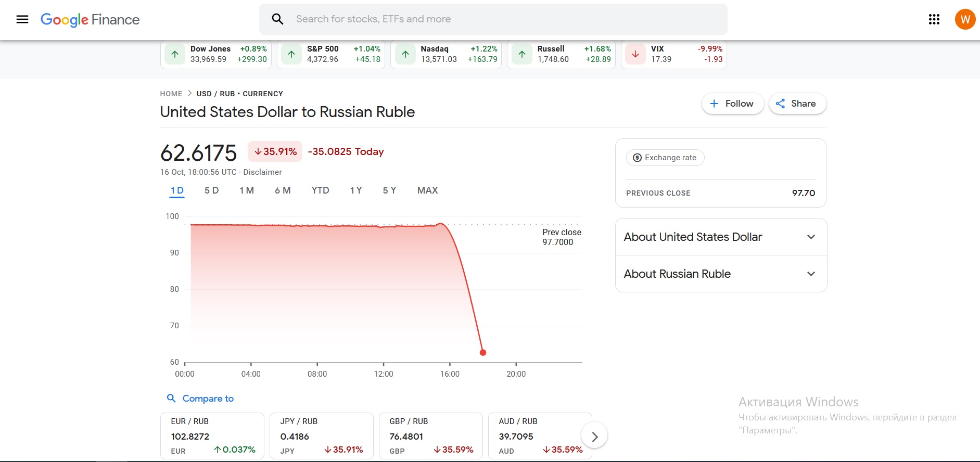Switch chart to 5D range
This screenshot has width=980, height=462.
(211, 190)
